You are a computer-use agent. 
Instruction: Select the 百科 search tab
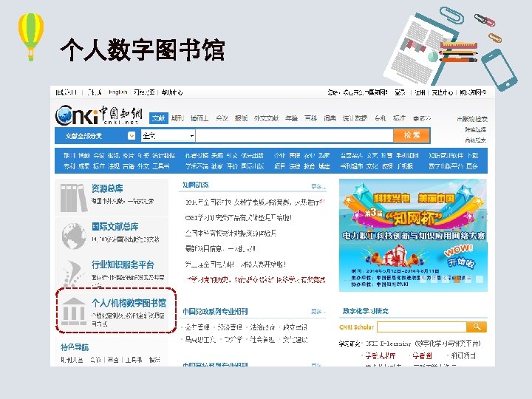310,118
